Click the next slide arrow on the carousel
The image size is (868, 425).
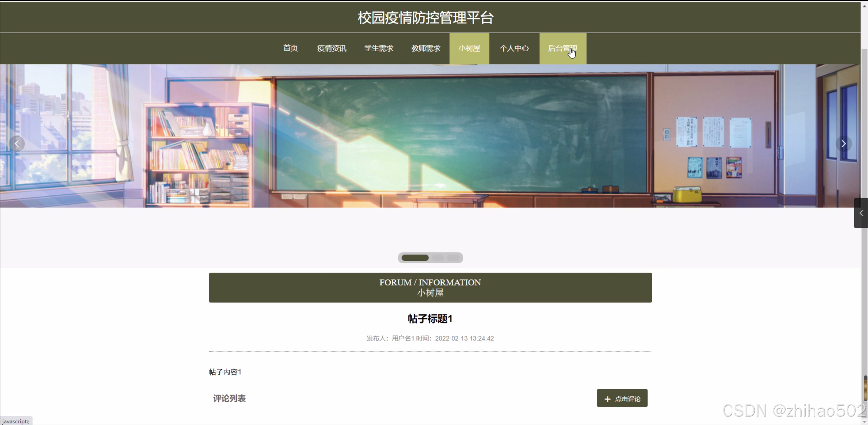(844, 144)
